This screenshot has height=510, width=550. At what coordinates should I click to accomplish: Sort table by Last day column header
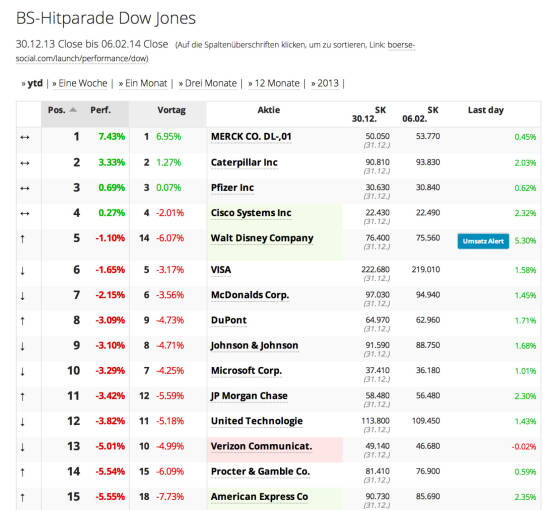click(485, 110)
